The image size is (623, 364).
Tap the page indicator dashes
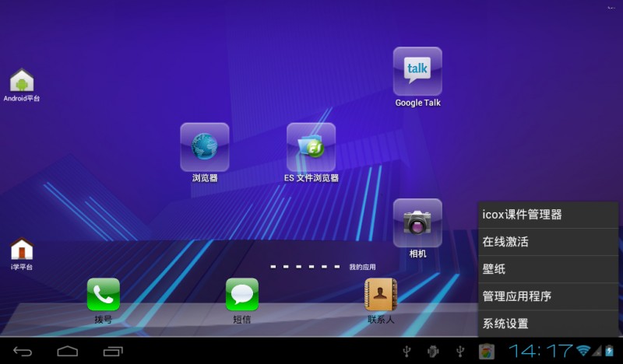click(305, 267)
